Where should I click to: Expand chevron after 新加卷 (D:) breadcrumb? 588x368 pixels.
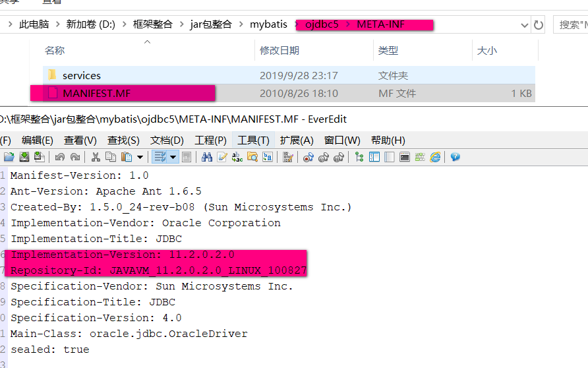coord(124,24)
